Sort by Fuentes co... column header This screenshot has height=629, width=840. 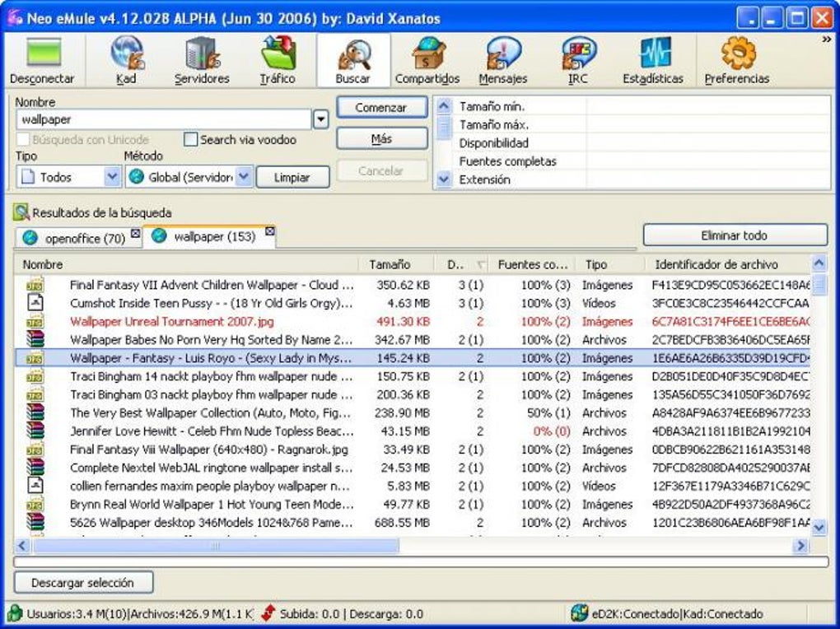[533, 264]
